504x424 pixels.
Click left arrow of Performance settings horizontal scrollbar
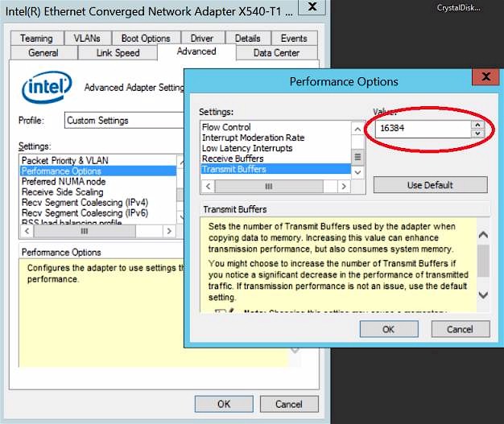click(208, 187)
